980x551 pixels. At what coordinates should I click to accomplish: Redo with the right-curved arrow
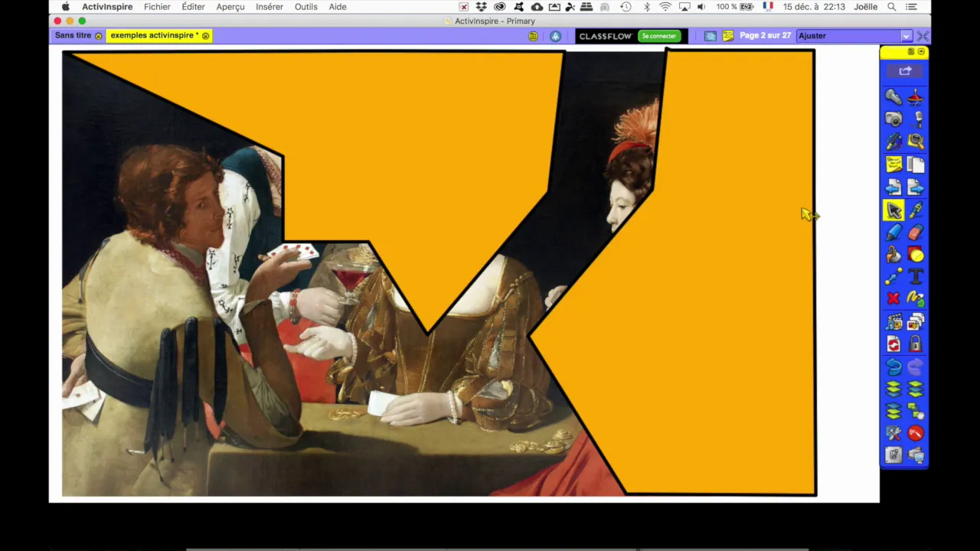click(916, 367)
